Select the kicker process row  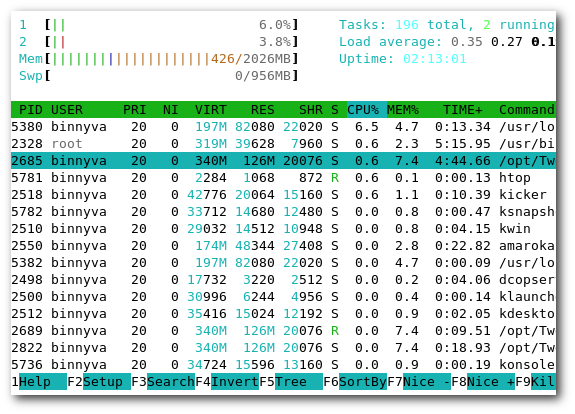[283, 195]
